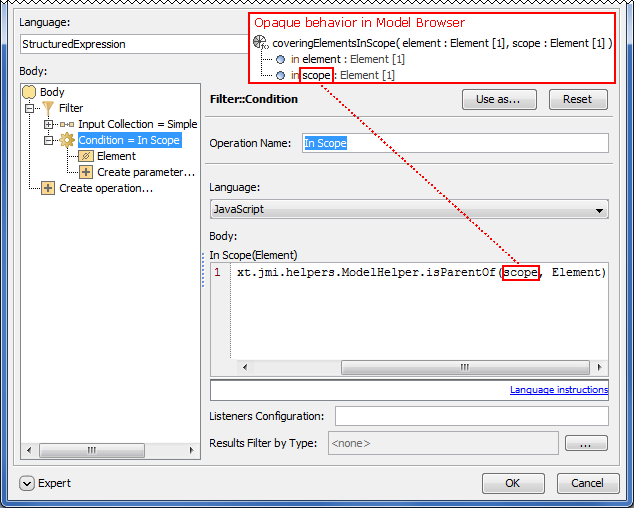
Task: Click the dotted splitter handle between panels
Action: click(x=203, y=270)
